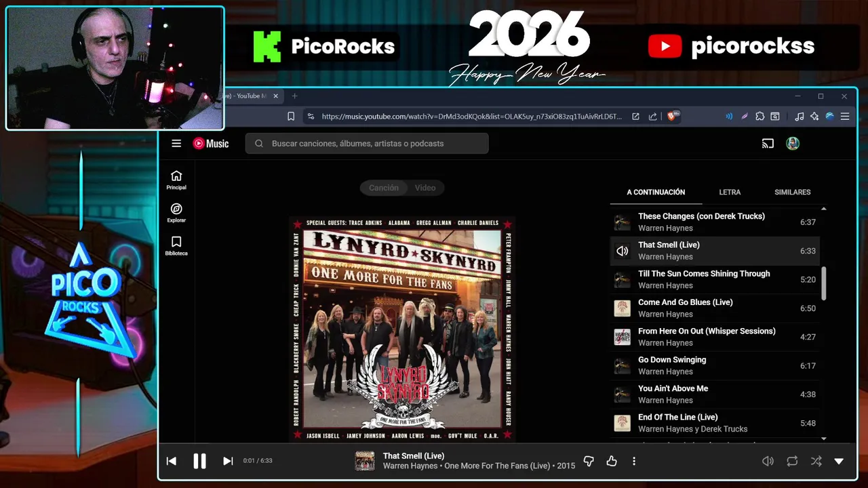Image resolution: width=868 pixels, height=488 pixels.
Task: Click the purple feather extension icon
Action: pyautogui.click(x=745, y=117)
